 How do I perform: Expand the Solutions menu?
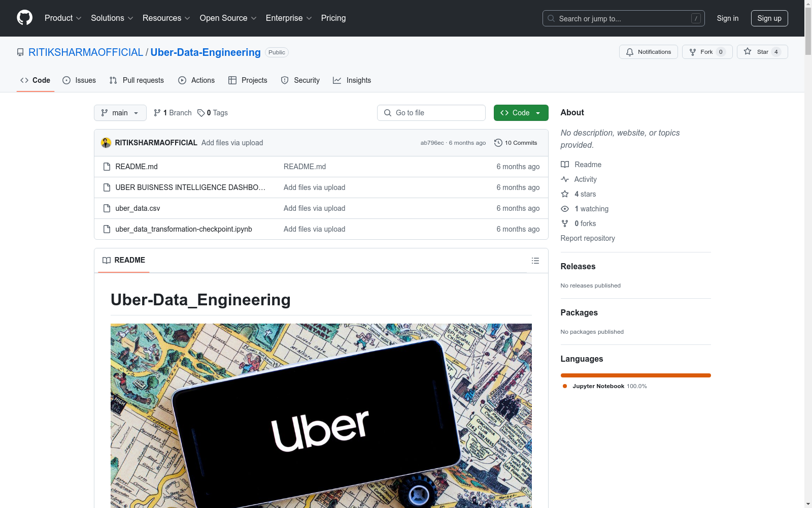(112, 18)
